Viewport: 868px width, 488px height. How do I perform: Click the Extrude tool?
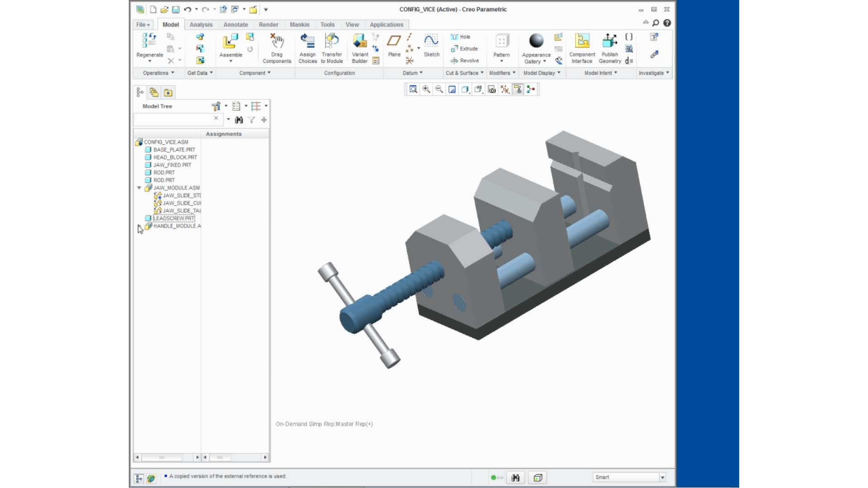pos(464,49)
